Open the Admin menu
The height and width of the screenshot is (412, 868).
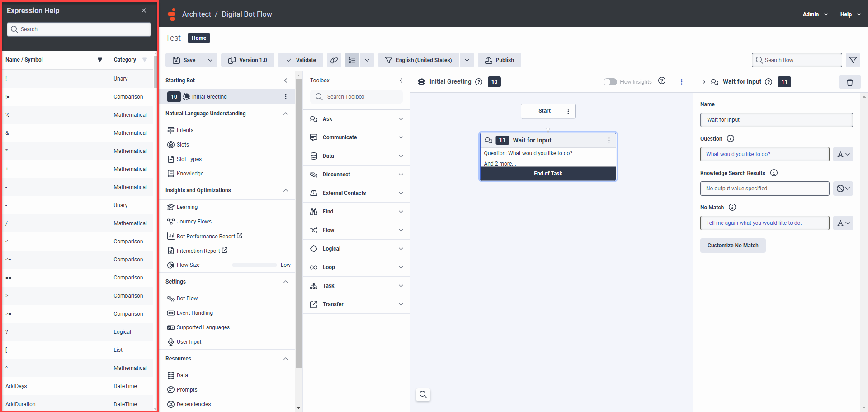(x=815, y=14)
